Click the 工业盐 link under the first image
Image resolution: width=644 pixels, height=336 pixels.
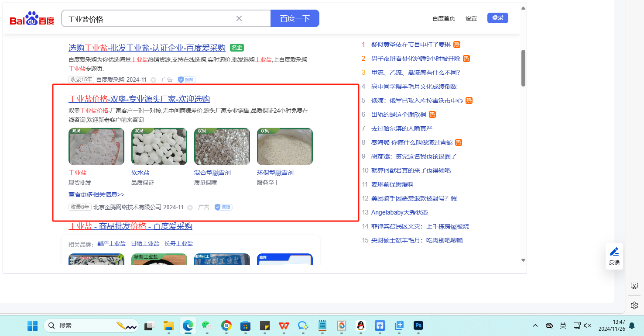(x=78, y=173)
